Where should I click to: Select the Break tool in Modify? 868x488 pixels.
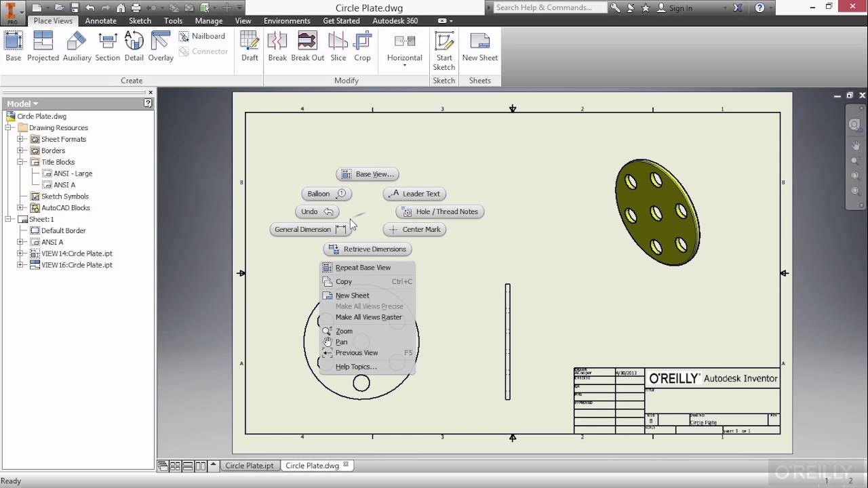(277, 46)
